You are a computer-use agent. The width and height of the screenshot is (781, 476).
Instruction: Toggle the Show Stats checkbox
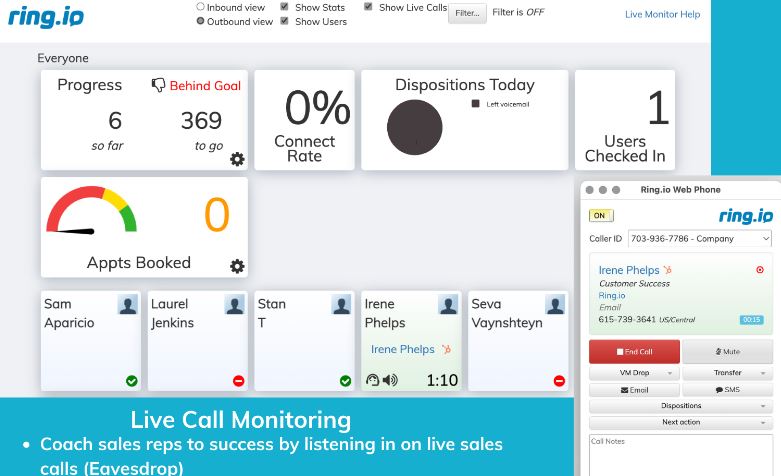point(284,6)
